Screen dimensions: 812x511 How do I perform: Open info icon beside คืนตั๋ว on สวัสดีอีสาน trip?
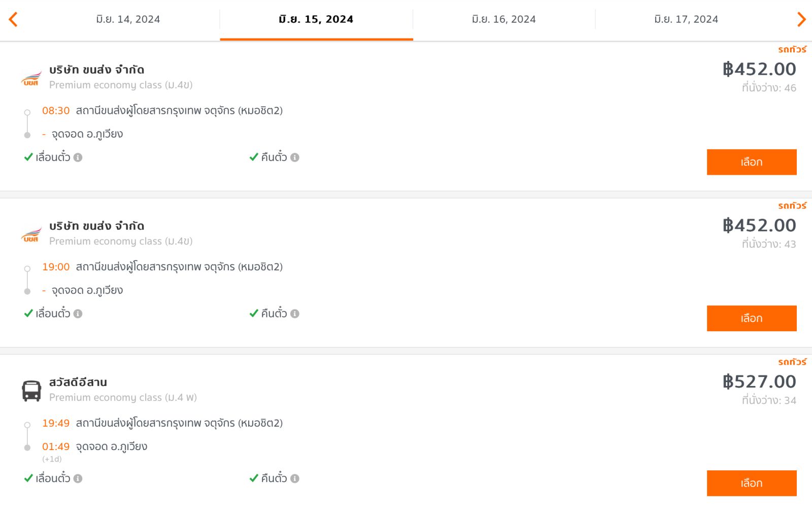tap(295, 478)
